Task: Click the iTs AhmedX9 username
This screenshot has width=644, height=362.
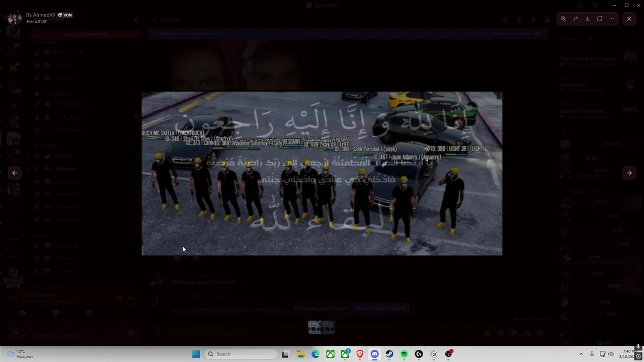Action: click(40, 15)
